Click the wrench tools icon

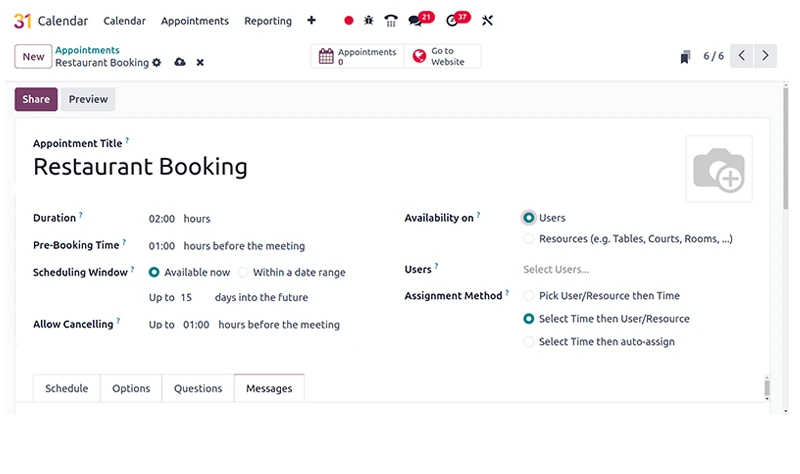(487, 20)
